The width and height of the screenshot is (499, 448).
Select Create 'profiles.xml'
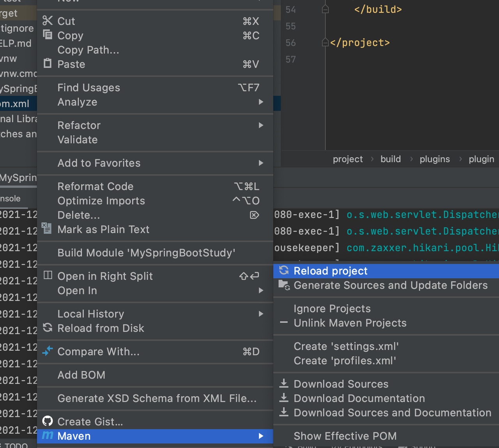pos(386,361)
